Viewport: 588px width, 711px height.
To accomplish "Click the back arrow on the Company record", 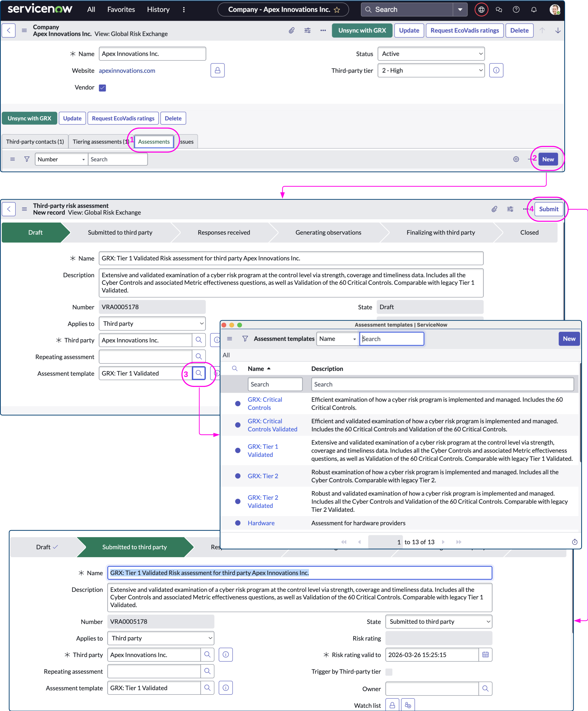I will (9, 30).
